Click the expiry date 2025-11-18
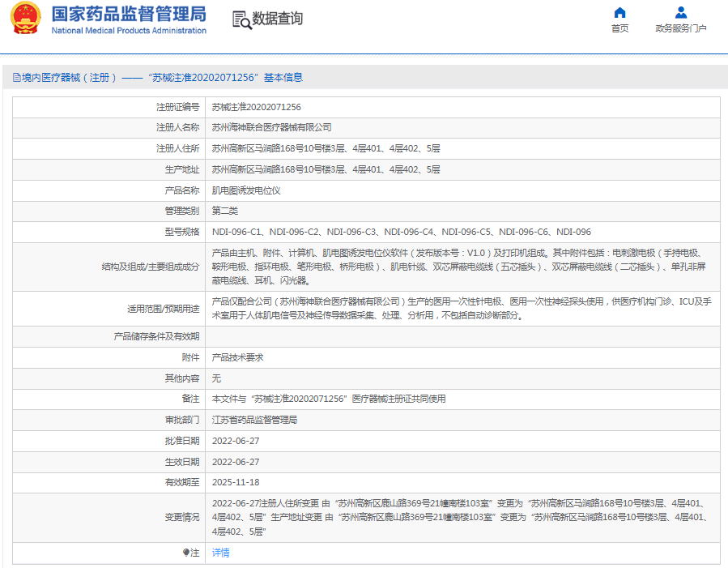728x568 pixels. pos(236,483)
